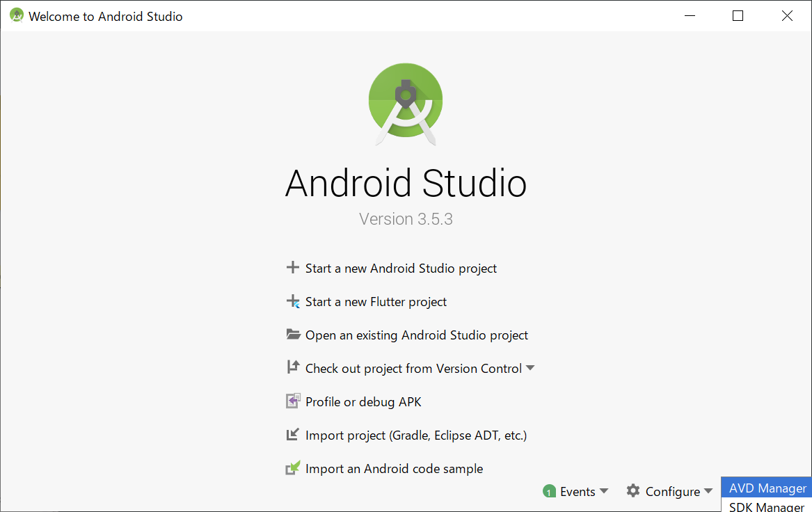Screen dimensions: 812x512
Task: Click Import project Gradle Eclipse ADT
Action: (x=415, y=435)
